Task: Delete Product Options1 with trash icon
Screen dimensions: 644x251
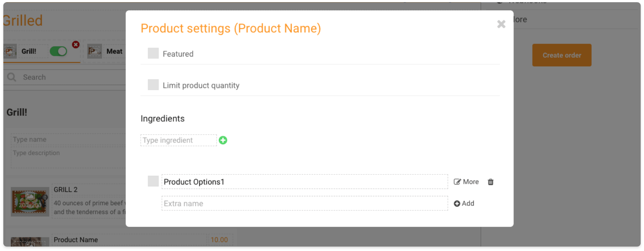Action: coord(491,182)
